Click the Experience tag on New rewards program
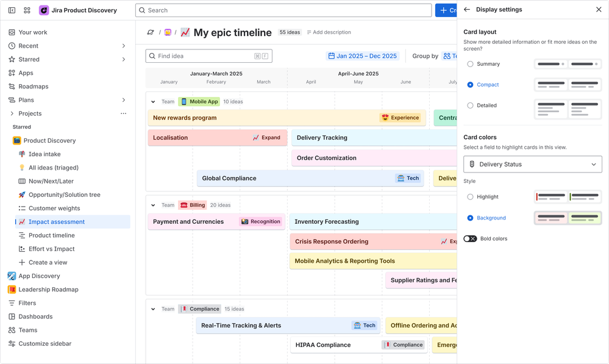This screenshot has height=364, width=609. [401, 118]
